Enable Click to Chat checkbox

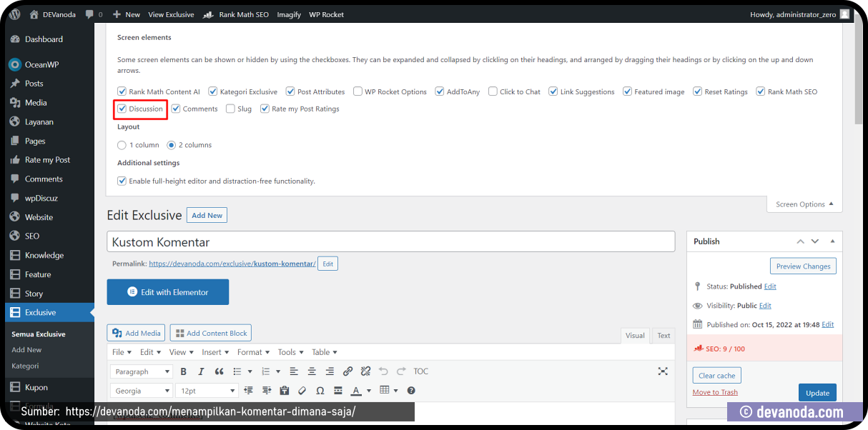click(493, 91)
